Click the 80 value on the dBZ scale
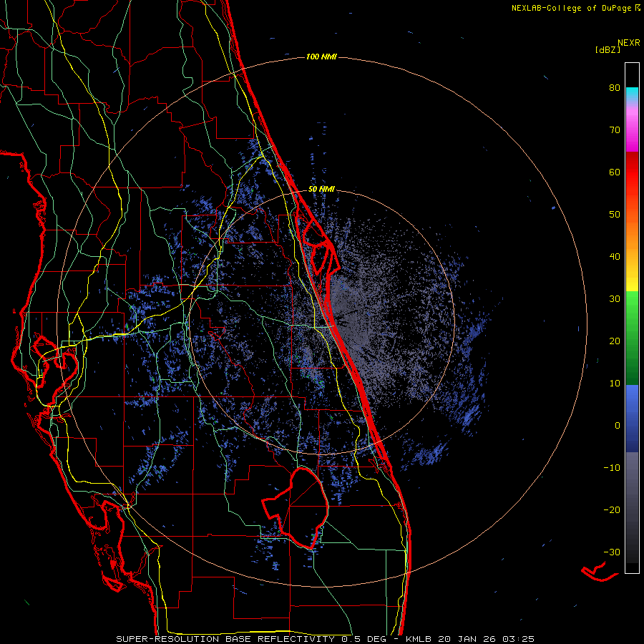644x644 pixels. [615, 88]
